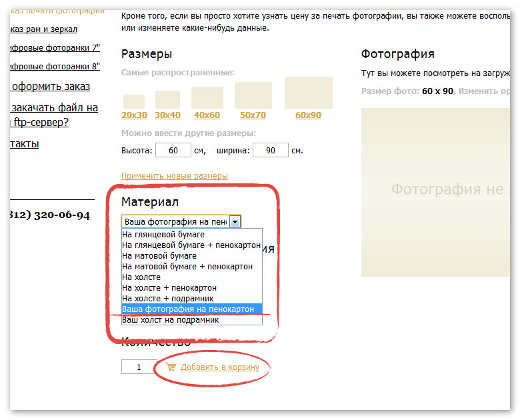Focus the ширина input field

pyautogui.click(x=271, y=150)
